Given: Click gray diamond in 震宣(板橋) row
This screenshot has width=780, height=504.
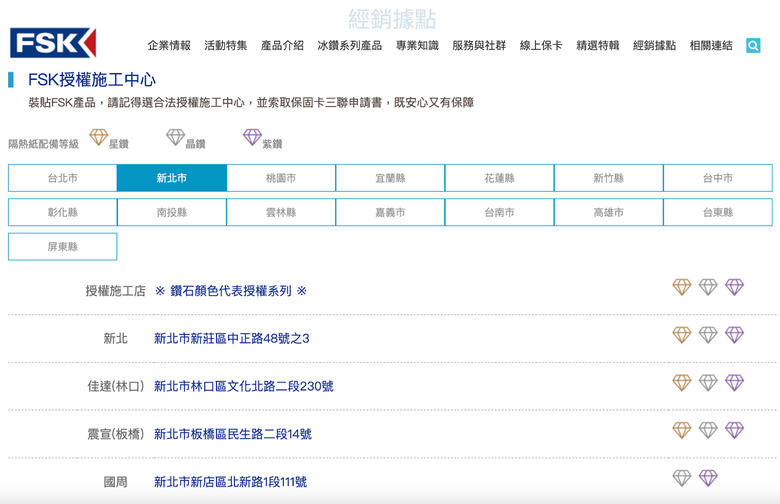Looking at the screenshot, I should pos(708,430).
